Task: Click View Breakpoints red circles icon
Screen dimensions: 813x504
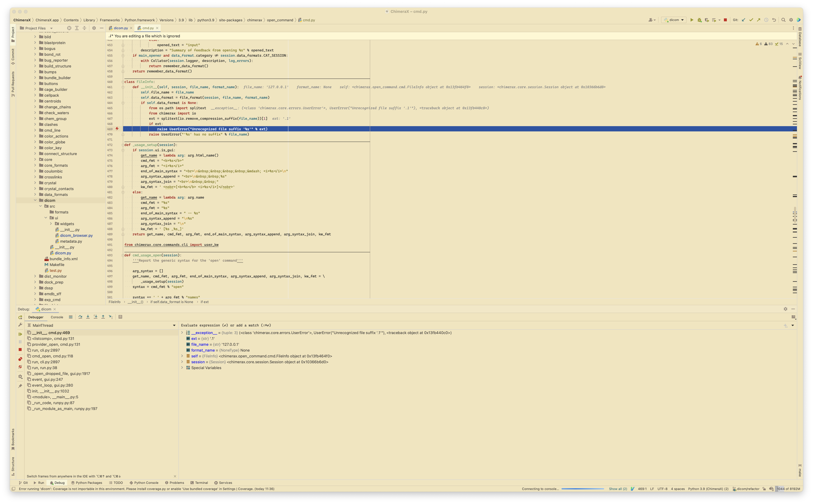Action: pyautogui.click(x=20, y=359)
